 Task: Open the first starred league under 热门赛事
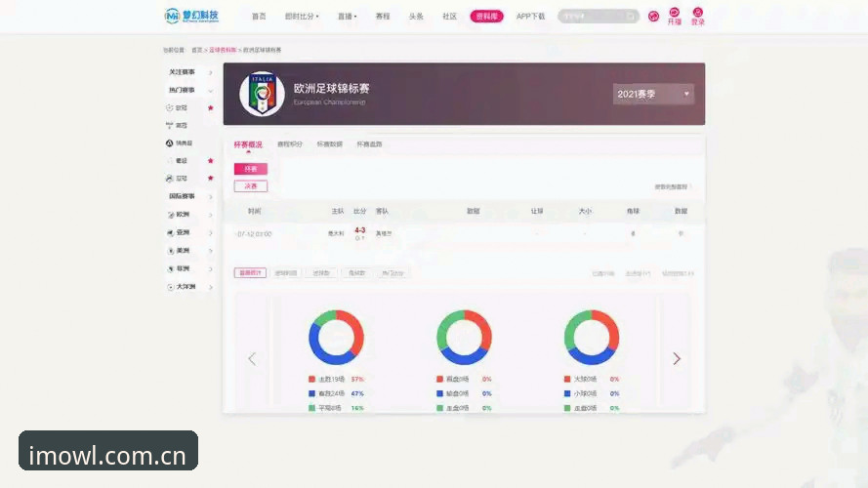pyautogui.click(x=181, y=108)
